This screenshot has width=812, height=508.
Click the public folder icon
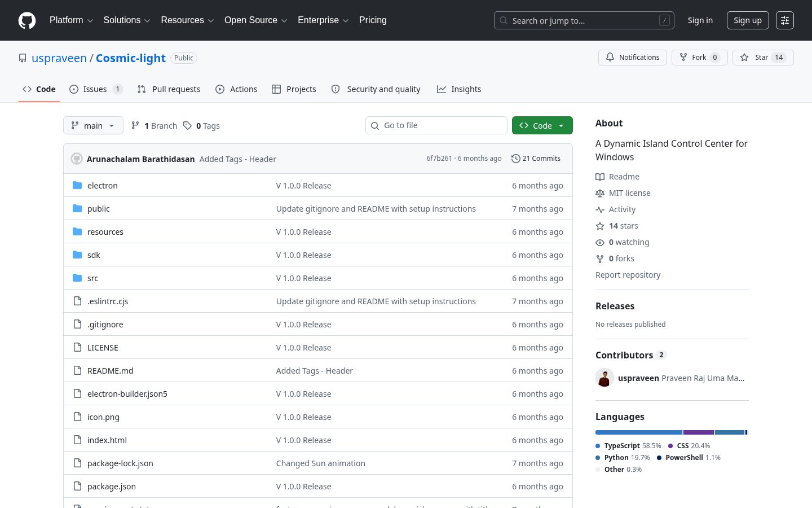pos(77,208)
